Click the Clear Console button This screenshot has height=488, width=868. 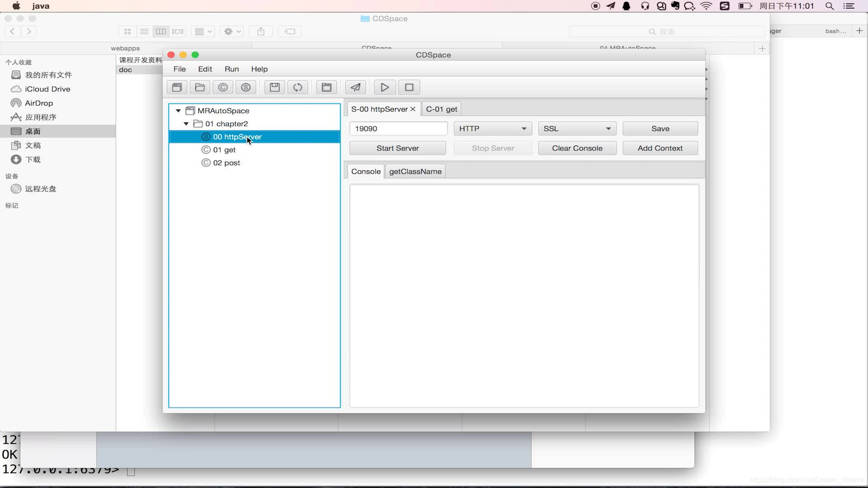point(577,148)
